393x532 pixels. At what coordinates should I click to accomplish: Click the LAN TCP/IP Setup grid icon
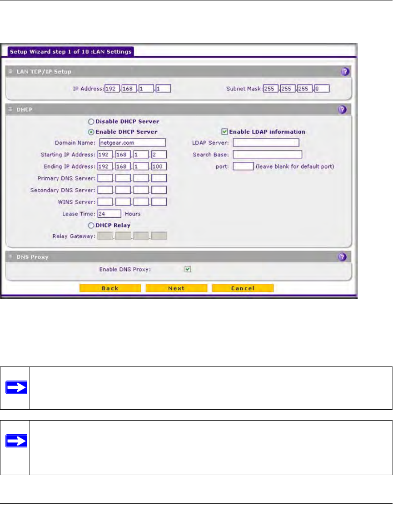pyautogui.click(x=10, y=71)
